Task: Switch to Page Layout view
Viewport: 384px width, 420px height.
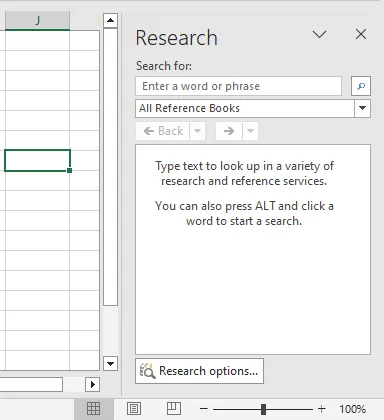Action: (134, 409)
